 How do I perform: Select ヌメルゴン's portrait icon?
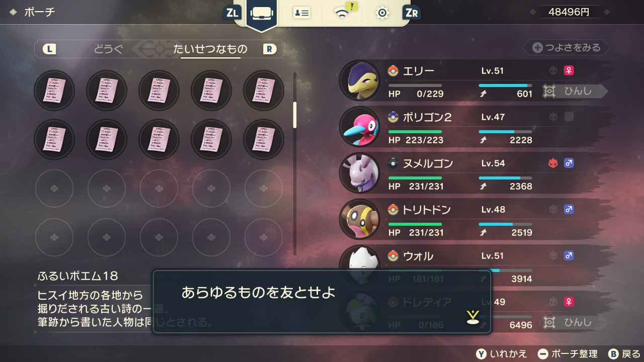pos(359,173)
